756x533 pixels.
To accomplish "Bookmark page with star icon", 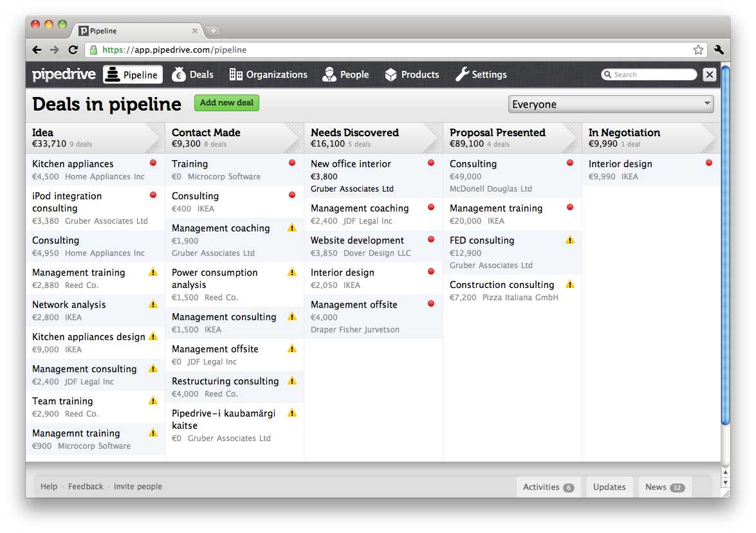I will (697, 50).
